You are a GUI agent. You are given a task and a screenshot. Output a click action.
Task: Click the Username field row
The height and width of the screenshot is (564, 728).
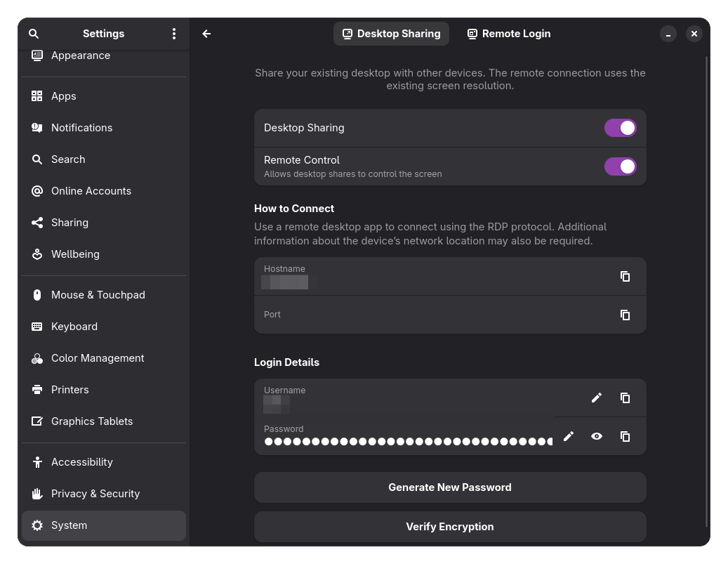450,398
